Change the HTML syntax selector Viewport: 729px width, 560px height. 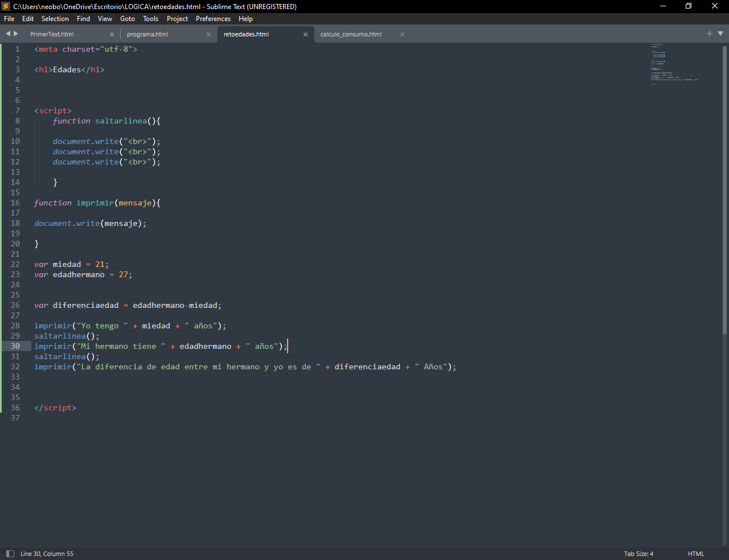pyautogui.click(x=696, y=554)
